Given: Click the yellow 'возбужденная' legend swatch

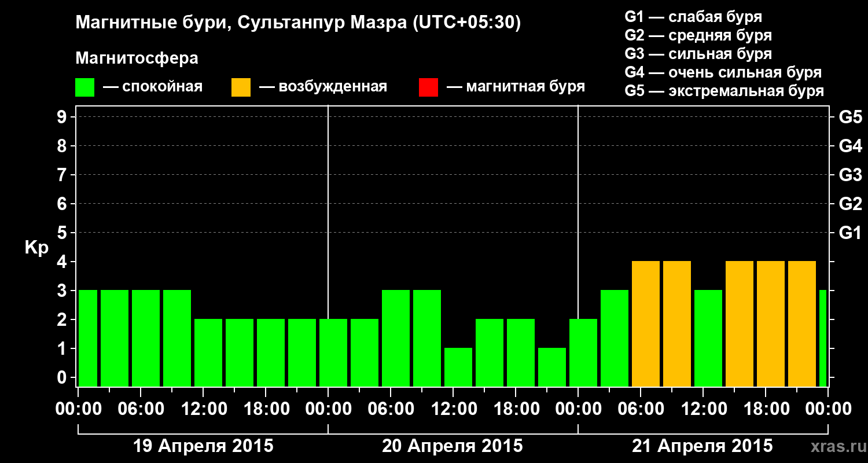Looking at the screenshot, I should (241, 87).
